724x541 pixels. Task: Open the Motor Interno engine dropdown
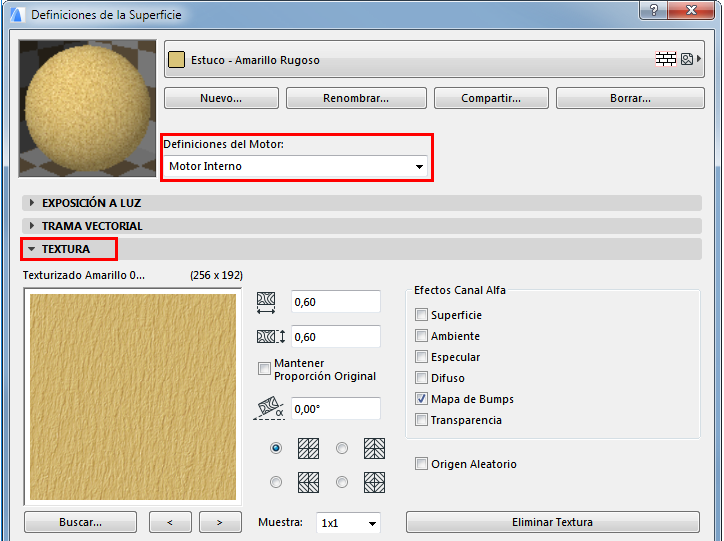pos(296,166)
